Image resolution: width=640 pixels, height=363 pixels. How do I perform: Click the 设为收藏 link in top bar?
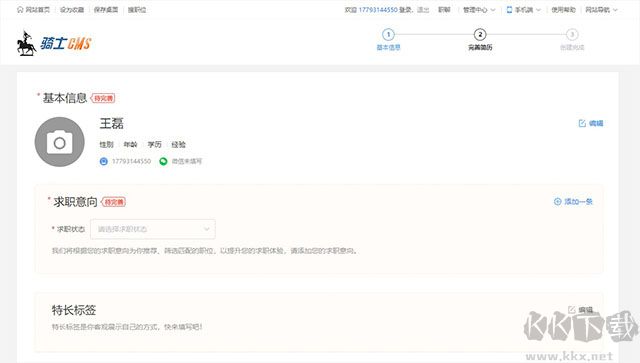(x=72, y=10)
